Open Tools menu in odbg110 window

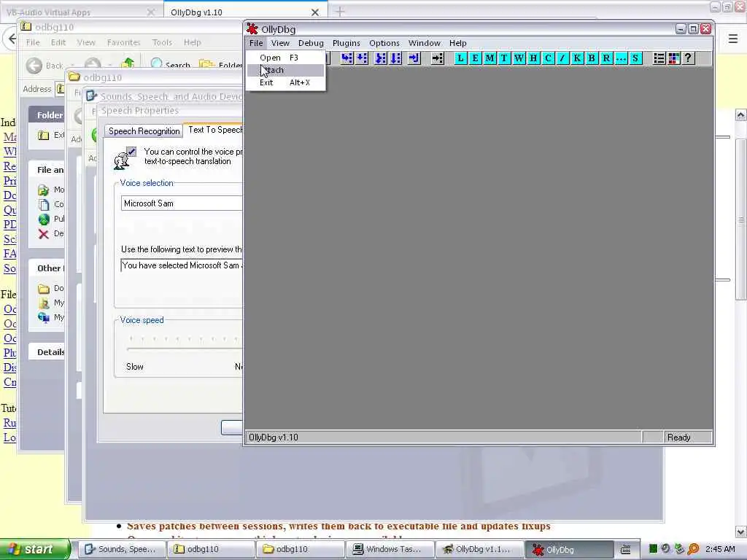click(162, 42)
